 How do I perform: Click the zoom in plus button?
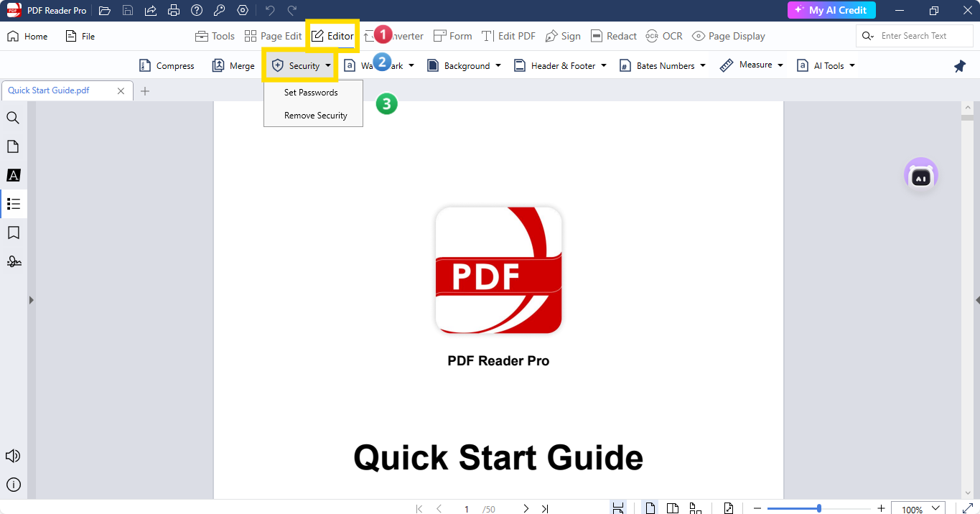882,509
